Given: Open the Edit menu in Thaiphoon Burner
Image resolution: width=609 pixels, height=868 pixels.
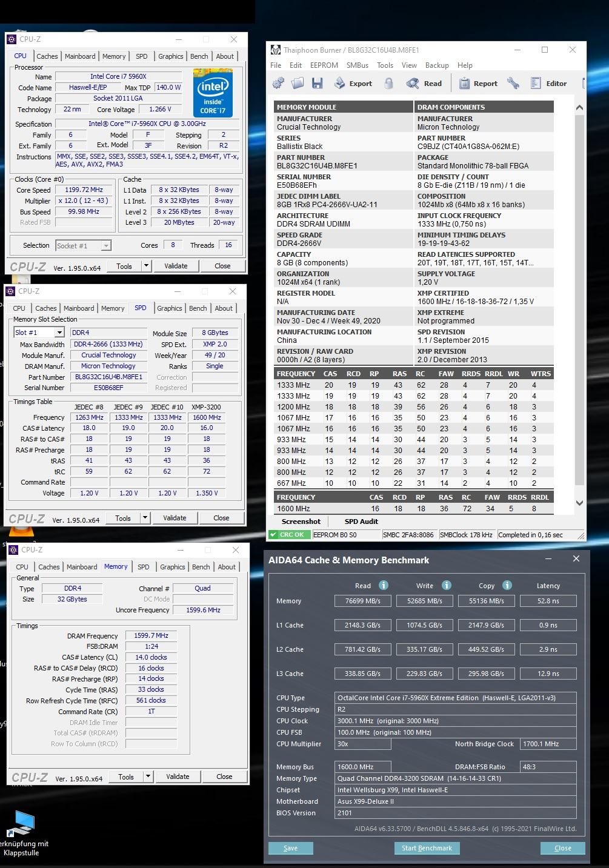Looking at the screenshot, I should 296,65.
